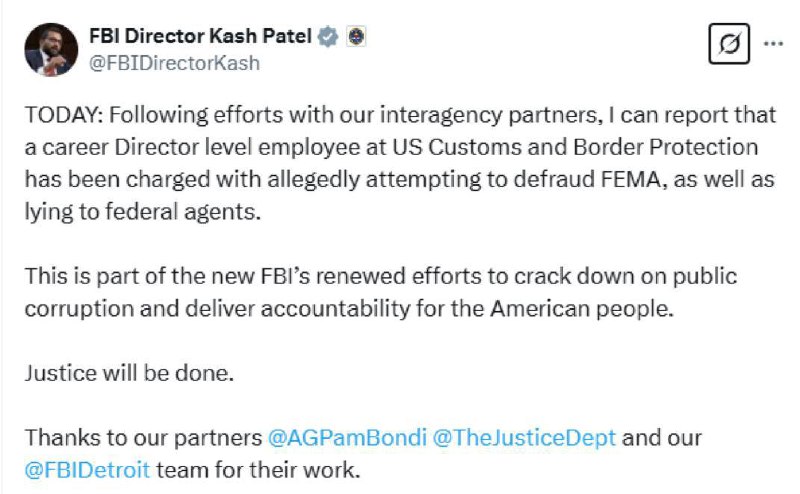This screenshot has width=800, height=494.
Task: Click the blue verified checkmark badge
Action: (328, 37)
